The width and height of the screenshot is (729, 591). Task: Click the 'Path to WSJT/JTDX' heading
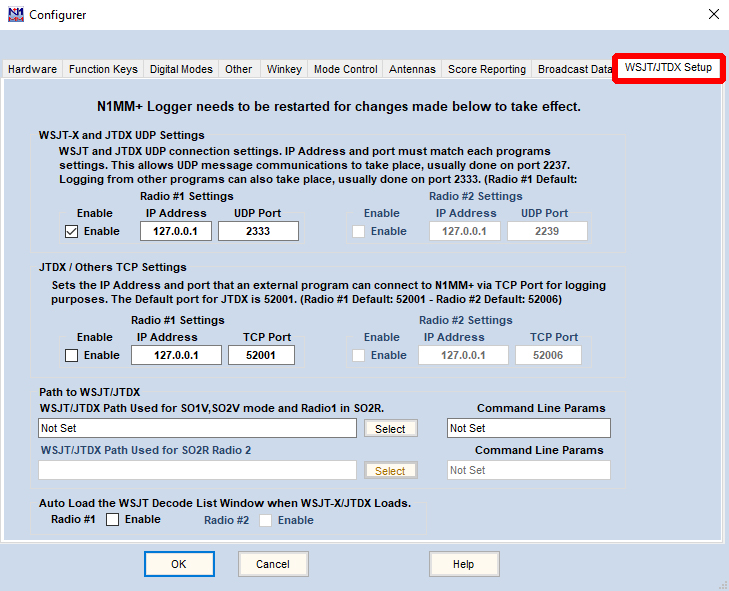(x=89, y=392)
